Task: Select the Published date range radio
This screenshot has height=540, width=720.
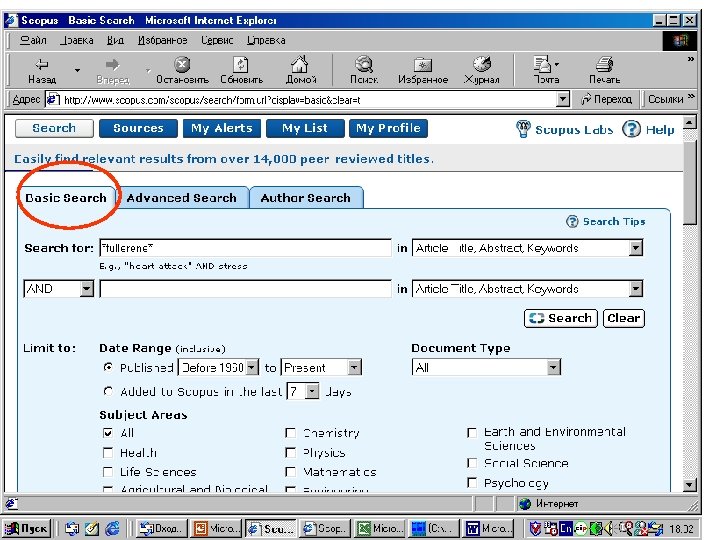Action: point(108,367)
